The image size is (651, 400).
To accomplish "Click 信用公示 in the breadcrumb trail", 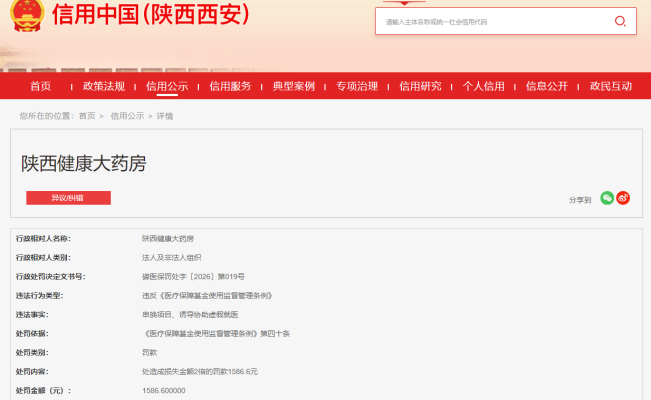I will coord(127,116).
